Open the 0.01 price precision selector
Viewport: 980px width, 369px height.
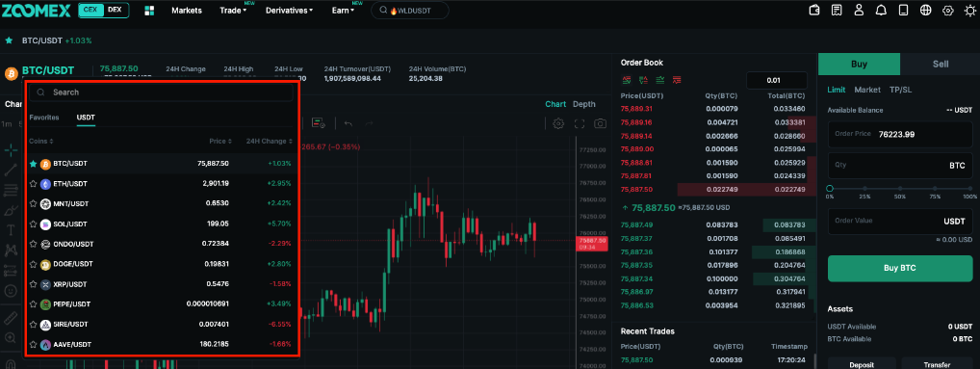[776, 80]
